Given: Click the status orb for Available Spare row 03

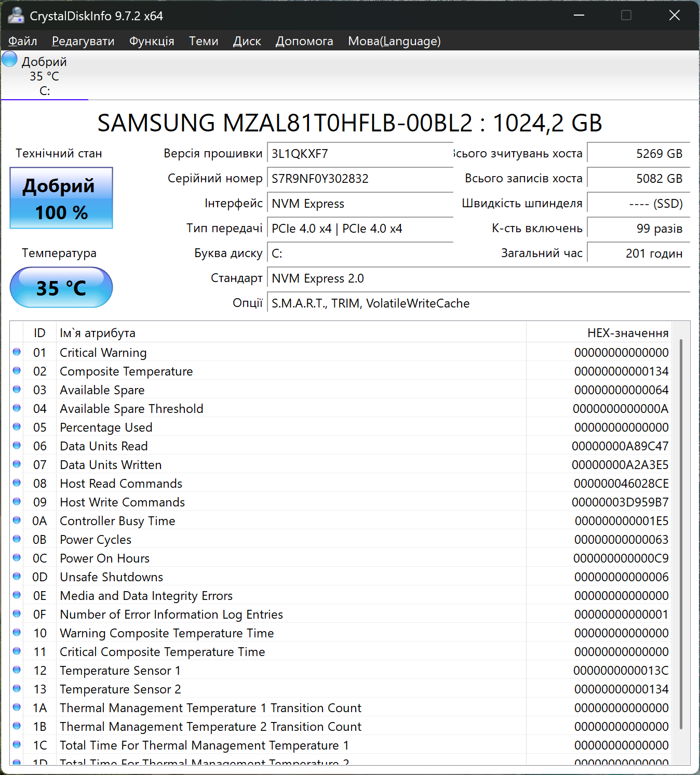Looking at the screenshot, I should pos(17,390).
